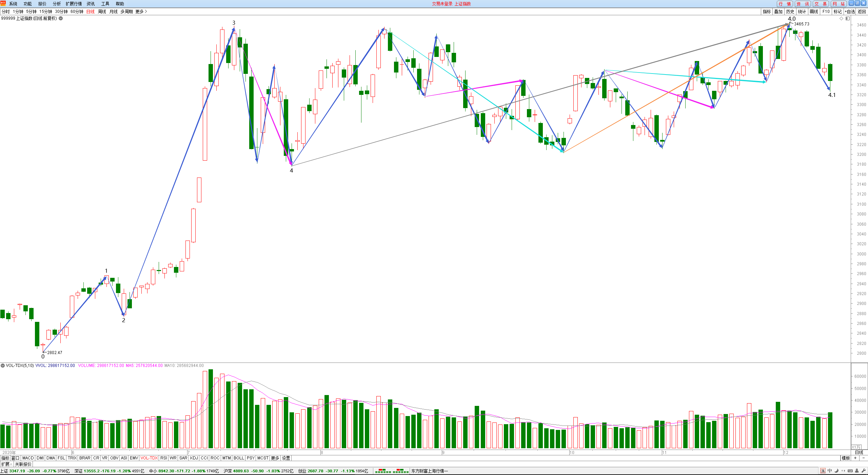Screen dimensions: 868x475
Task: Open the 扩展行情 menu
Action: [74, 4]
